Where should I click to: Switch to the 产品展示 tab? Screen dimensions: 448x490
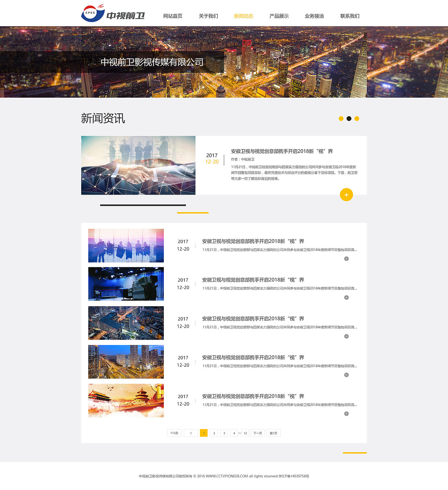point(279,16)
